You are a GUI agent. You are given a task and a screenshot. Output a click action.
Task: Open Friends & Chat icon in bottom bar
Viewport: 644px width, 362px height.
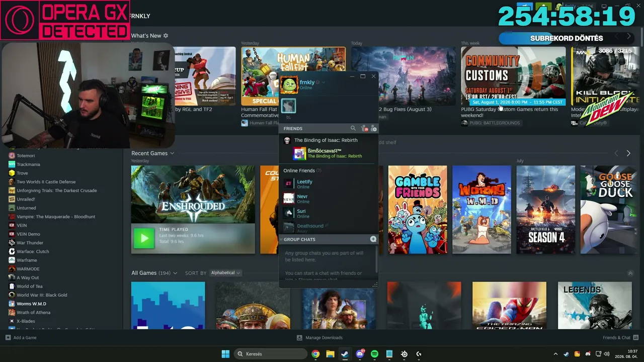pos(636,337)
